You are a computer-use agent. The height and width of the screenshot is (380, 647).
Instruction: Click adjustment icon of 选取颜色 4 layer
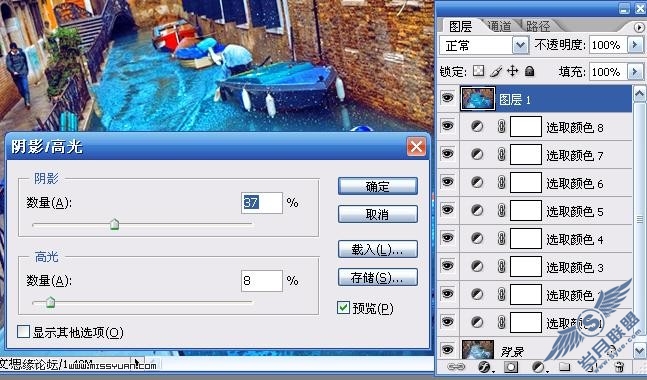[x=477, y=238]
